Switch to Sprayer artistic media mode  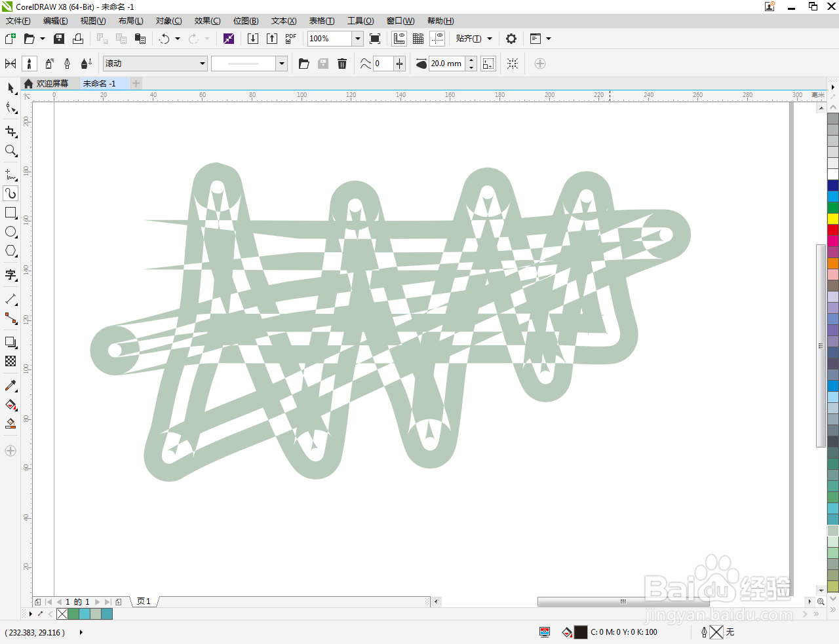click(x=49, y=64)
